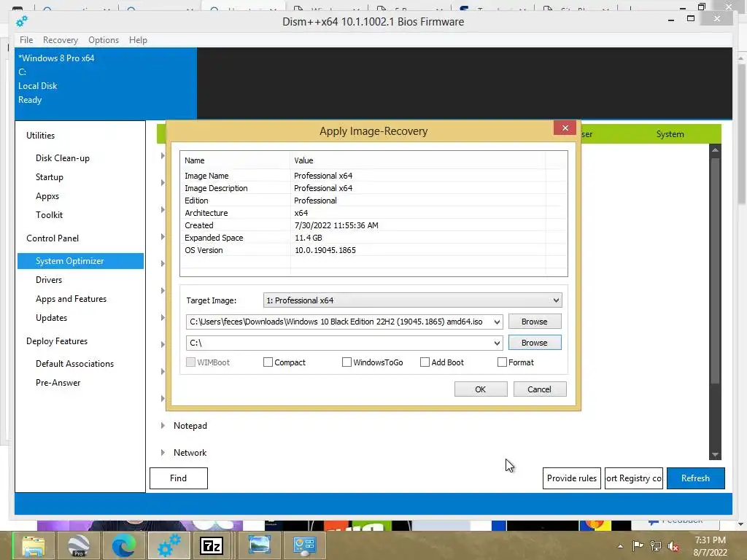Click the Utilities sidebar heading
Viewport: 747px width, 560px height.
point(41,136)
